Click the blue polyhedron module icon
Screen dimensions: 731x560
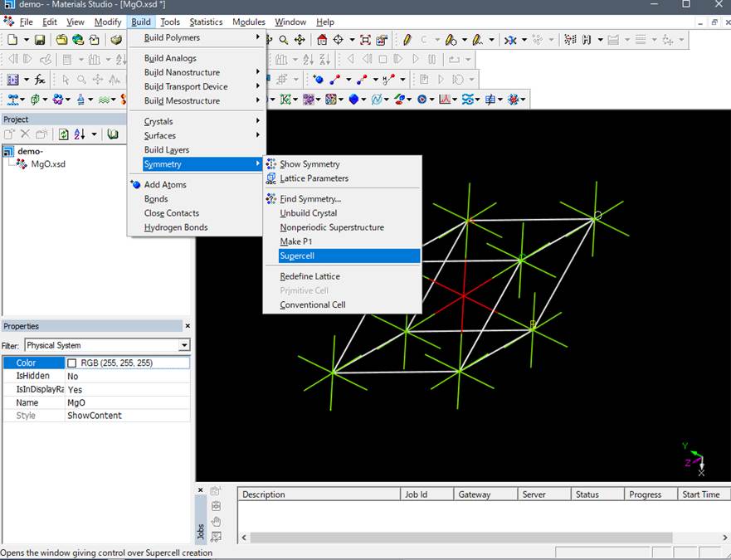click(x=353, y=100)
